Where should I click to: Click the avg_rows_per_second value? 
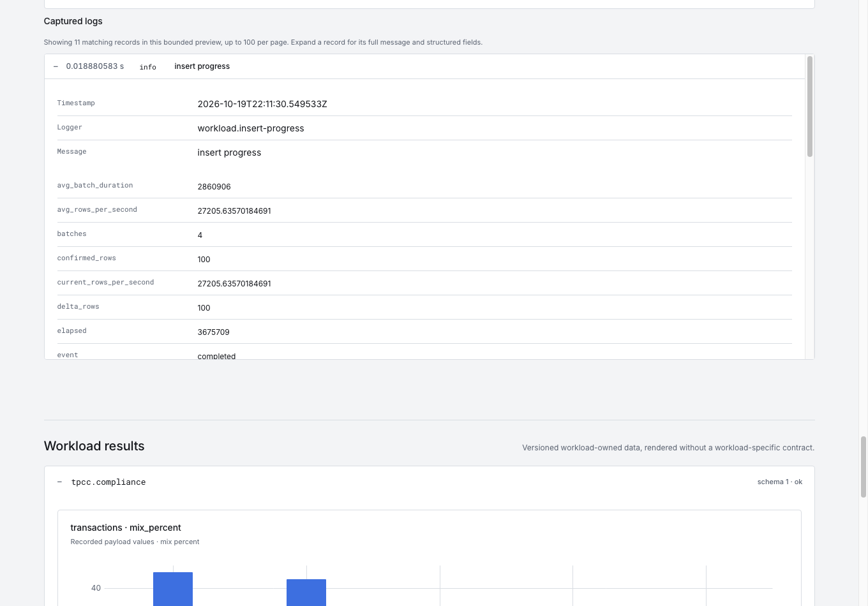coord(234,211)
